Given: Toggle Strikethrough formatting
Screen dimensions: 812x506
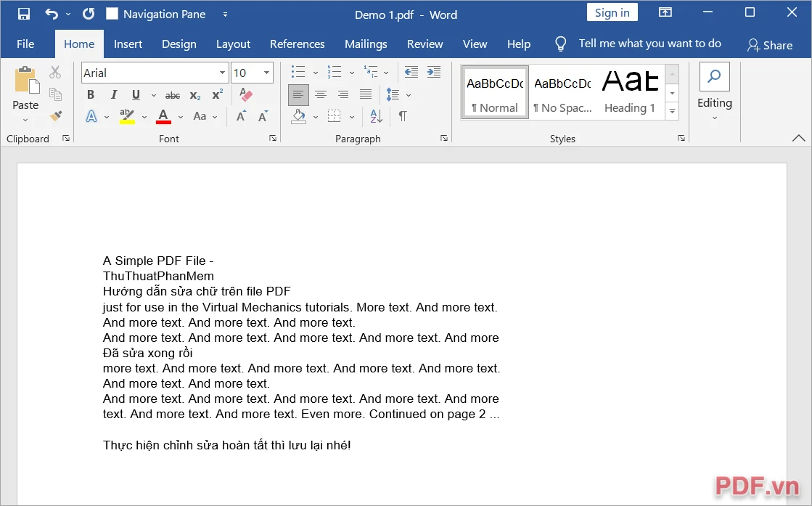Looking at the screenshot, I should [173, 95].
